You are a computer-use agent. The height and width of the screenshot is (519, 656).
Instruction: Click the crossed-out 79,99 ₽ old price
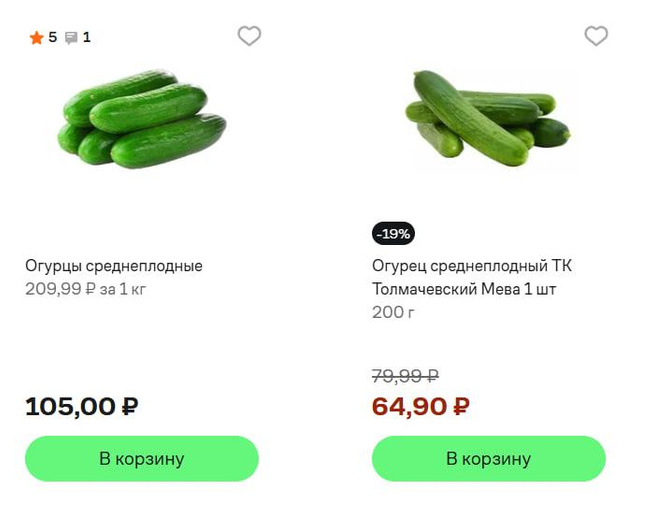coord(405,376)
